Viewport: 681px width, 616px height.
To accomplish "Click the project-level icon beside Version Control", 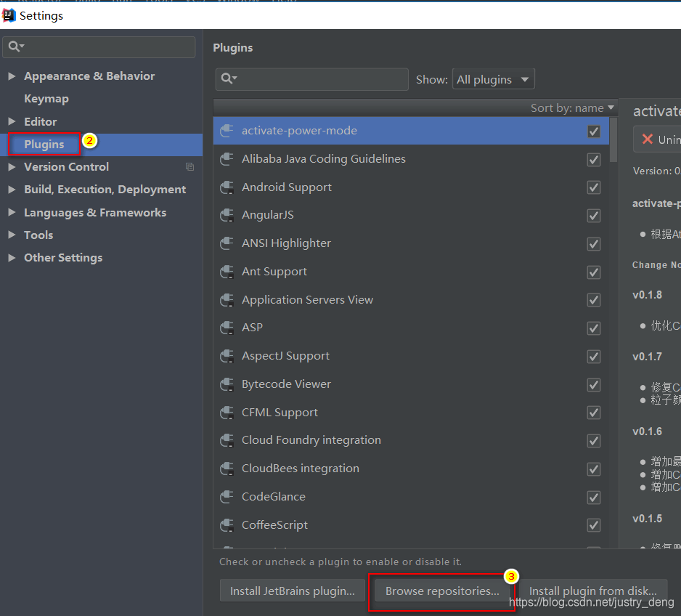I will (189, 167).
